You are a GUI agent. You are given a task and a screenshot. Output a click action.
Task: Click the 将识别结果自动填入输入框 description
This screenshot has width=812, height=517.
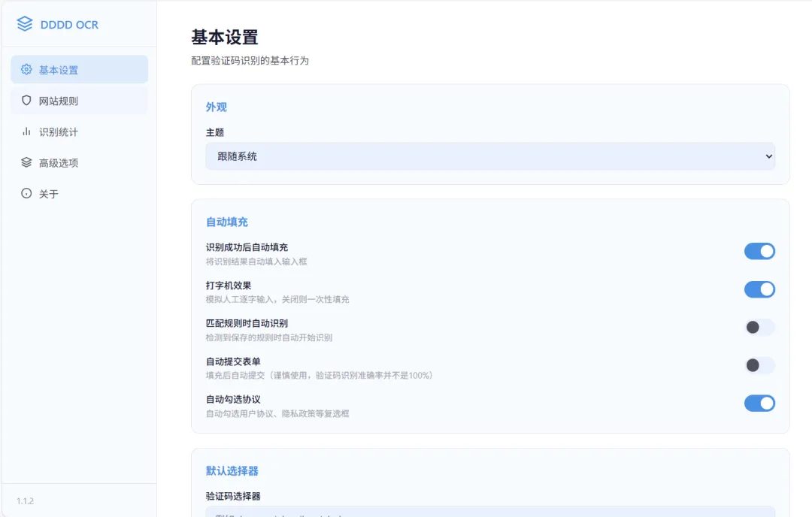(256, 262)
